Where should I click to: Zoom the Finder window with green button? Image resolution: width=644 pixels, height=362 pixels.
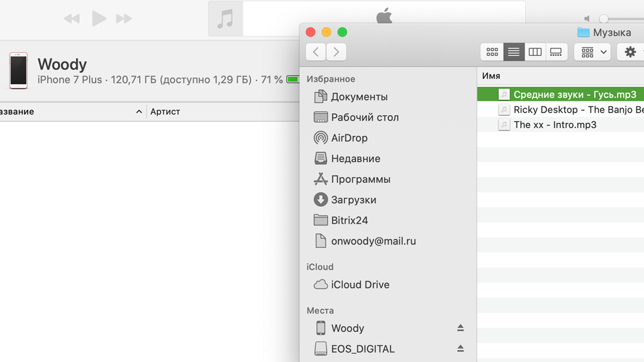342,32
